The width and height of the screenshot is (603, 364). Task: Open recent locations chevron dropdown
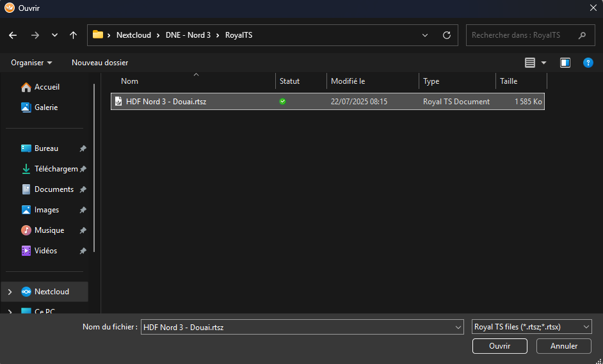point(54,35)
